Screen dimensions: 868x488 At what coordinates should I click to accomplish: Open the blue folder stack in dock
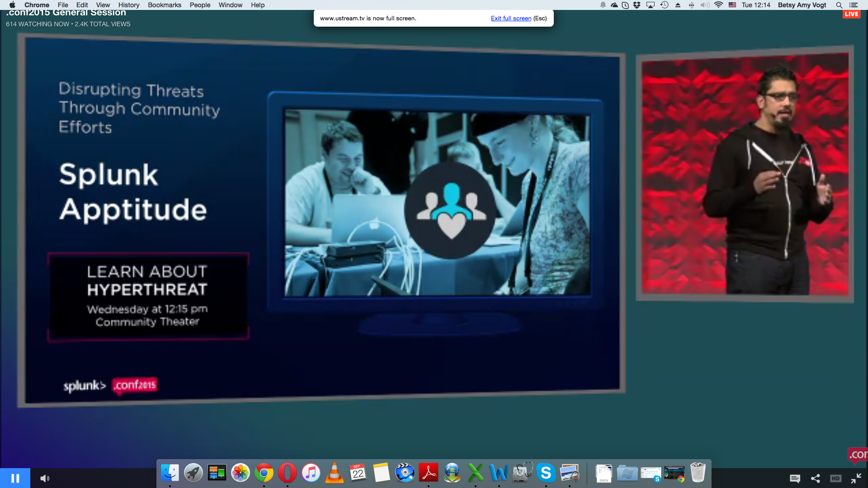click(x=627, y=473)
